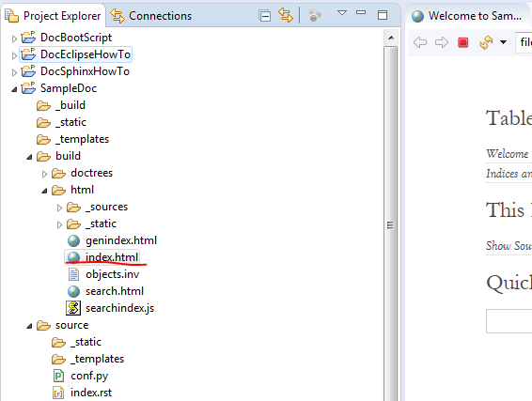Select index.rst in source folder
This screenshot has height=401, width=532.
pyautogui.click(x=91, y=393)
